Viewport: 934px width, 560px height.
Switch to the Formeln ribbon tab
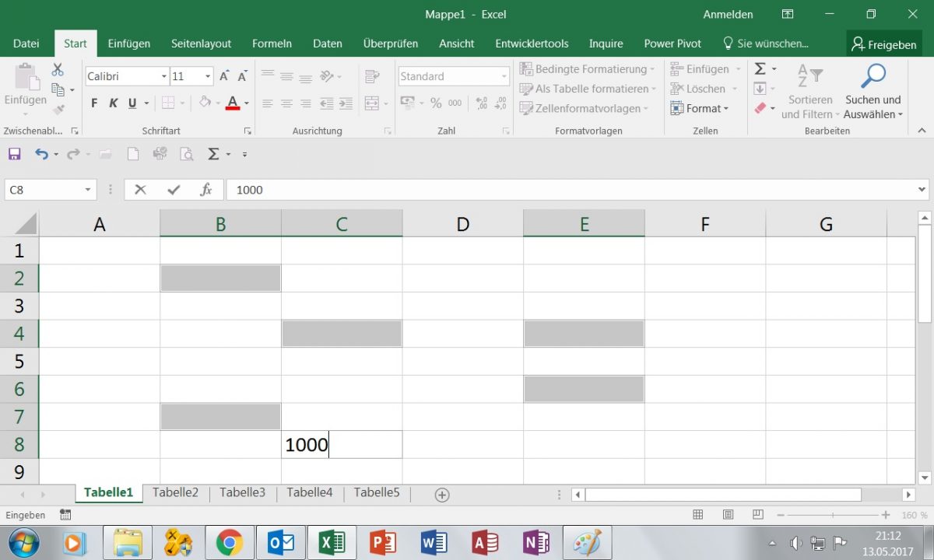[272, 43]
